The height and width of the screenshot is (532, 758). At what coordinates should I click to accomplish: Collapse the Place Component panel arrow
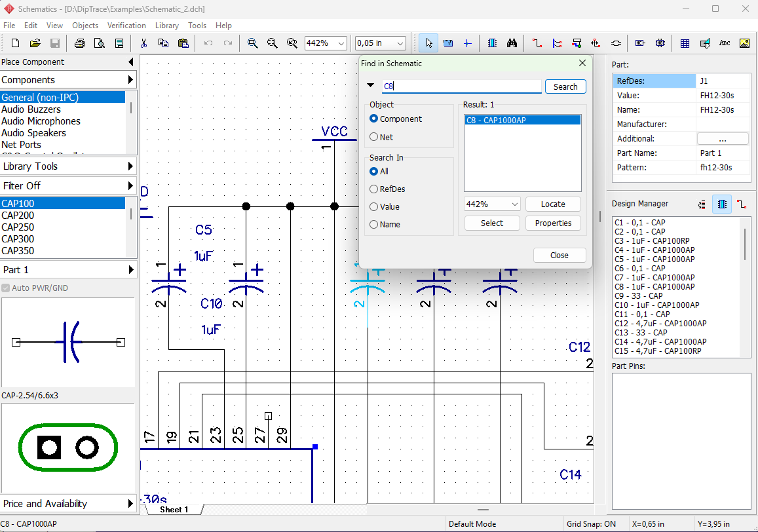coord(130,62)
